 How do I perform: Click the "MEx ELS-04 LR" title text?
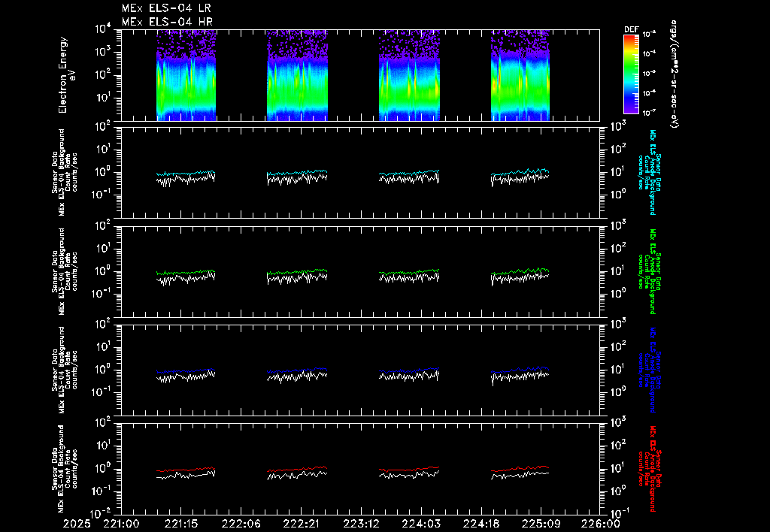click(x=166, y=8)
